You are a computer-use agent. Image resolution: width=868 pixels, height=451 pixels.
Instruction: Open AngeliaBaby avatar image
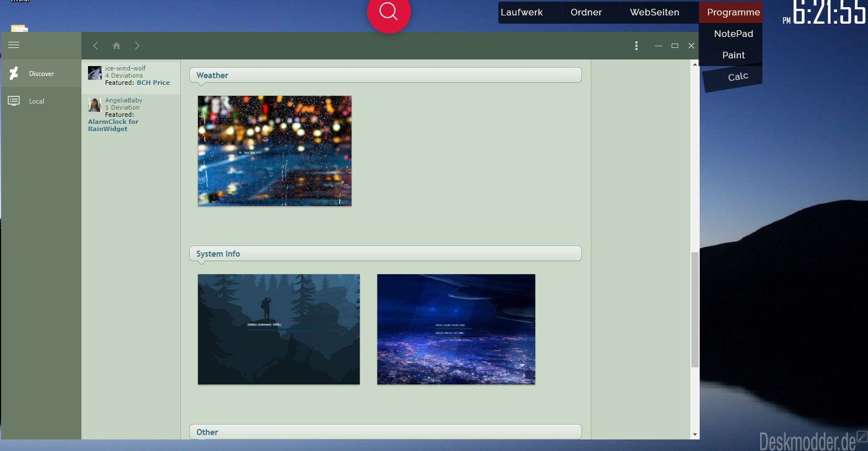click(95, 105)
